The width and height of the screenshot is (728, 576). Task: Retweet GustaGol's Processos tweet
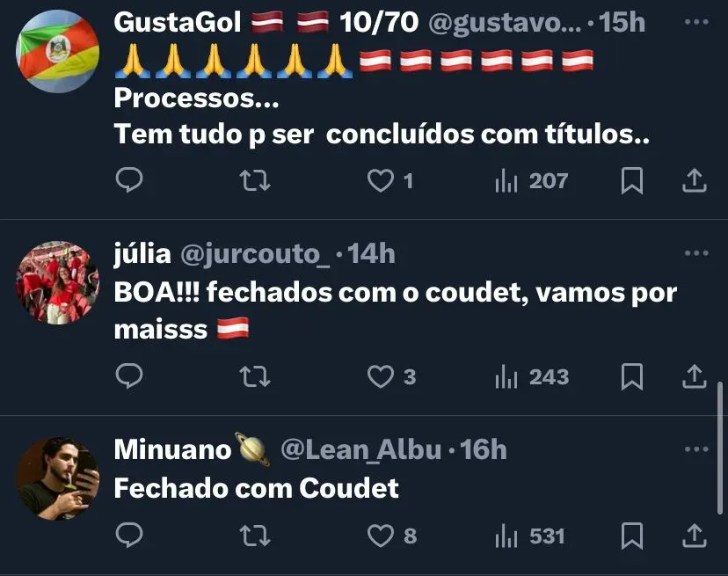[254, 180]
